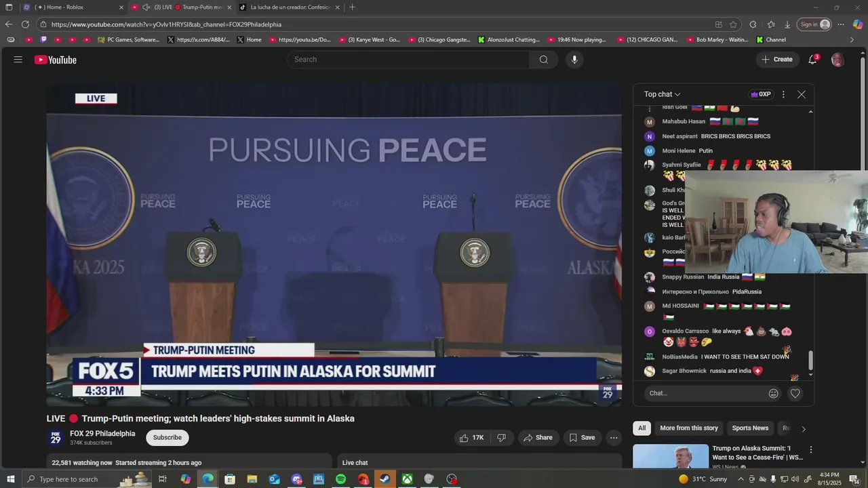Dislike the Trump-Putin video
Screen dimensions: 868x488
pos(502,438)
